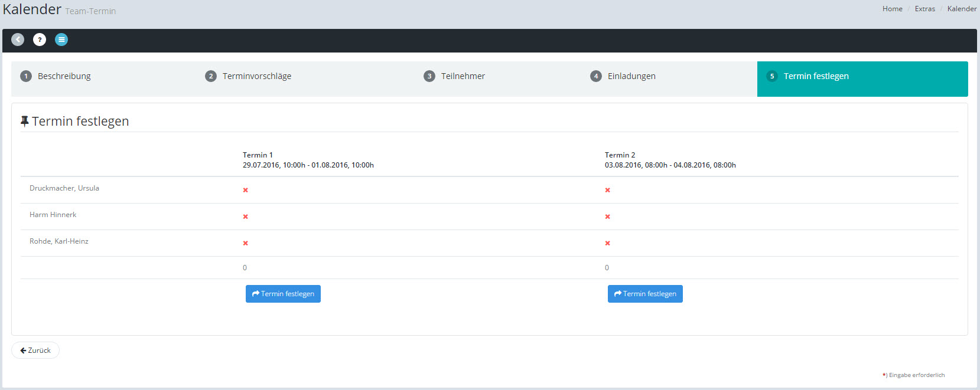Viewport: 980px width, 390px height.
Task: Open the Extras breadcrumb link
Action: 924,9
